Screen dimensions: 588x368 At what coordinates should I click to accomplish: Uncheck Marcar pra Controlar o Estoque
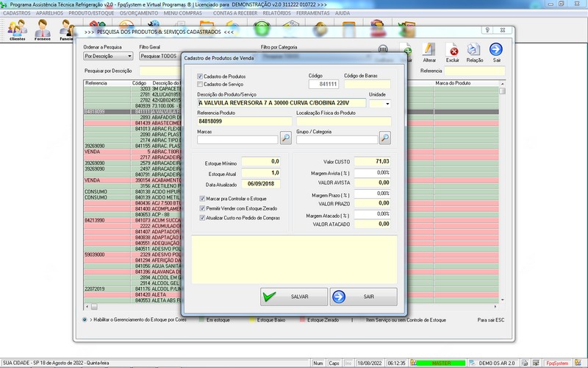[202, 199]
